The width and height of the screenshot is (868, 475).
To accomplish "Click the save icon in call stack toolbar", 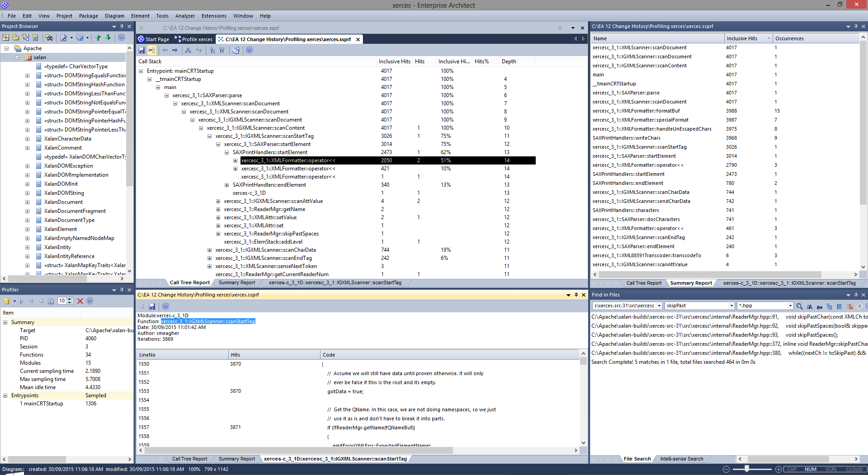I will (142, 50).
